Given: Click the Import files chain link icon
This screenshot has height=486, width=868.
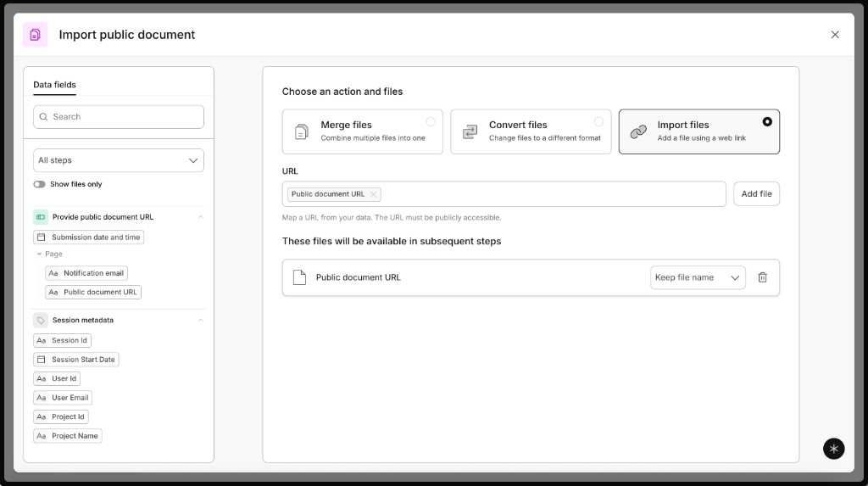Looking at the screenshot, I should (638, 132).
